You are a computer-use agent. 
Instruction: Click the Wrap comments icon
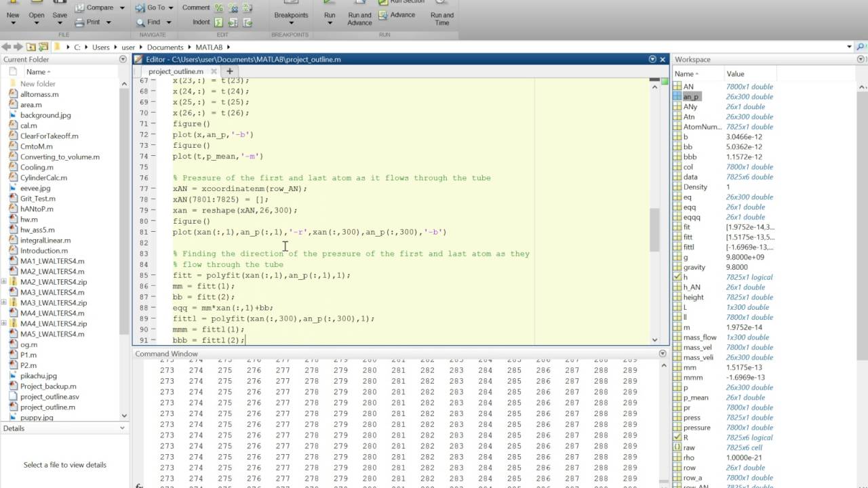[248, 8]
